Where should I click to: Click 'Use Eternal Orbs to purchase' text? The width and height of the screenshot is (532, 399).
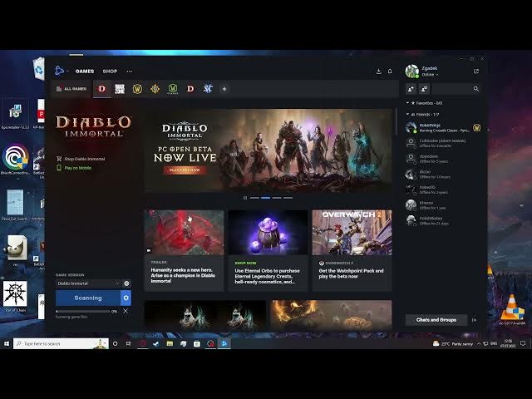coord(268,276)
